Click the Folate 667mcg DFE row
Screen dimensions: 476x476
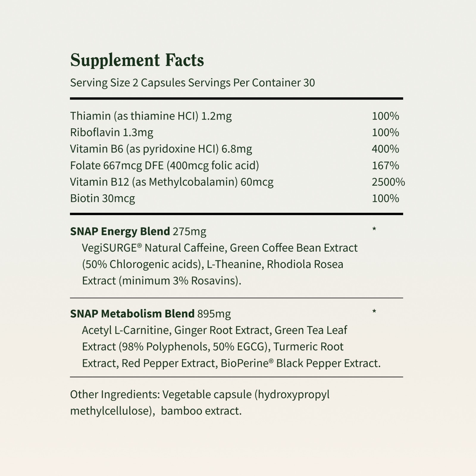pos(237,165)
